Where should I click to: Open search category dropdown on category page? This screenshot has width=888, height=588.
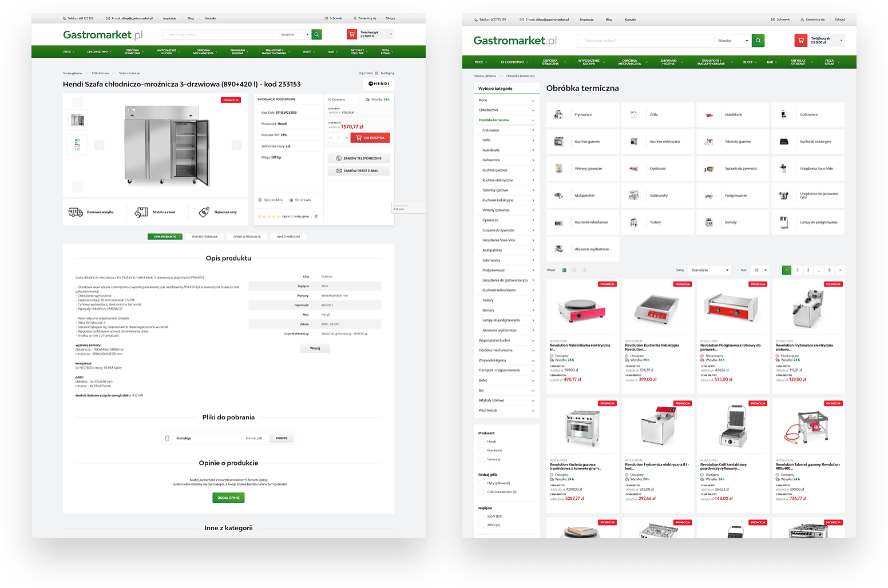point(733,41)
